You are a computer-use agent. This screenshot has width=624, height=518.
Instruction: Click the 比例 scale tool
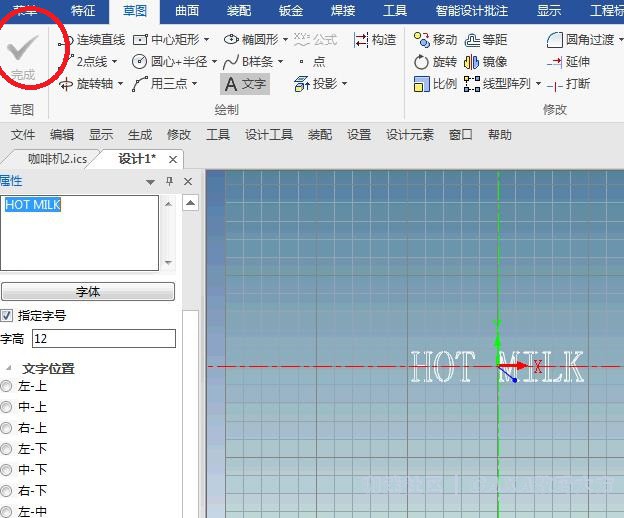[435, 84]
